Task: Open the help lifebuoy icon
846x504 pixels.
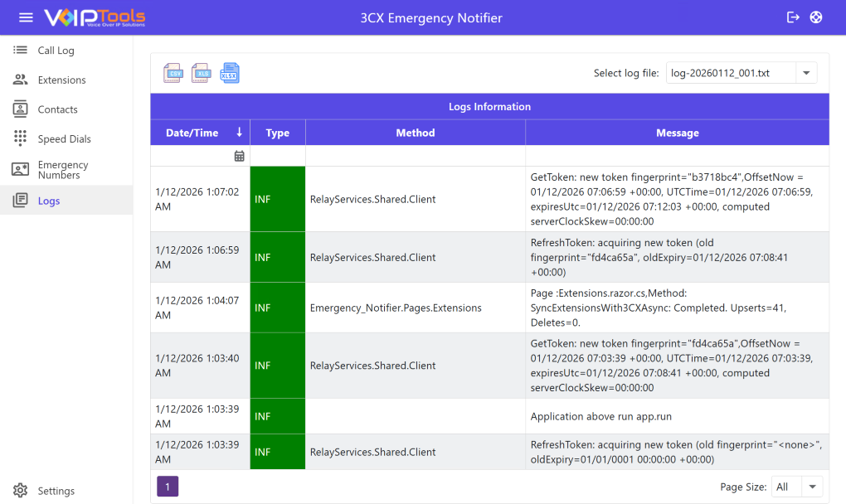Action: coord(816,17)
